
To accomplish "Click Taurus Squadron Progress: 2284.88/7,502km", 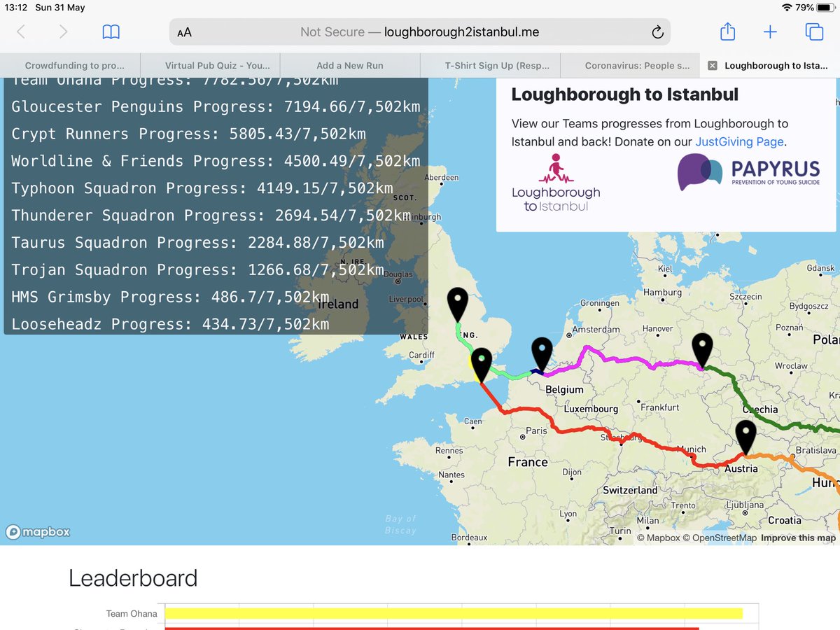I will pyautogui.click(x=197, y=244).
